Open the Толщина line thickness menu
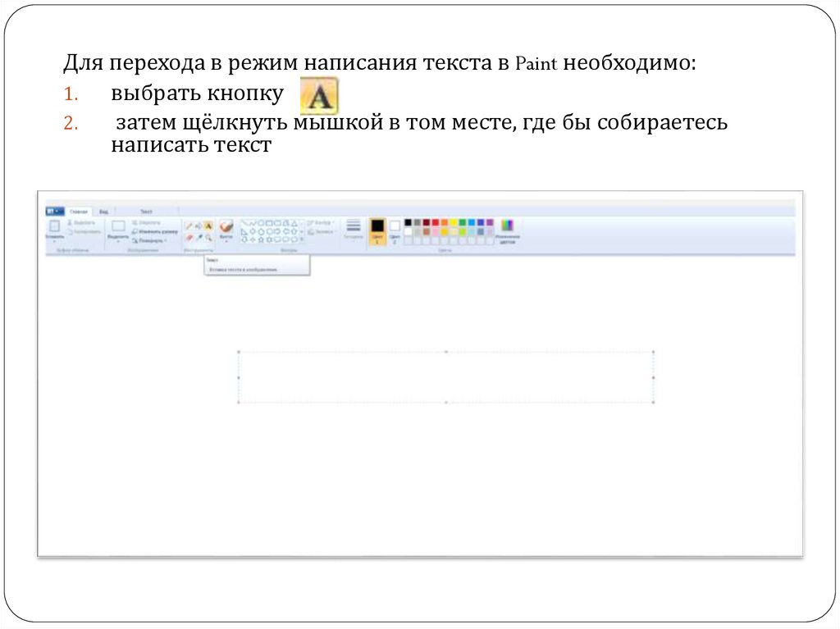 (x=353, y=229)
